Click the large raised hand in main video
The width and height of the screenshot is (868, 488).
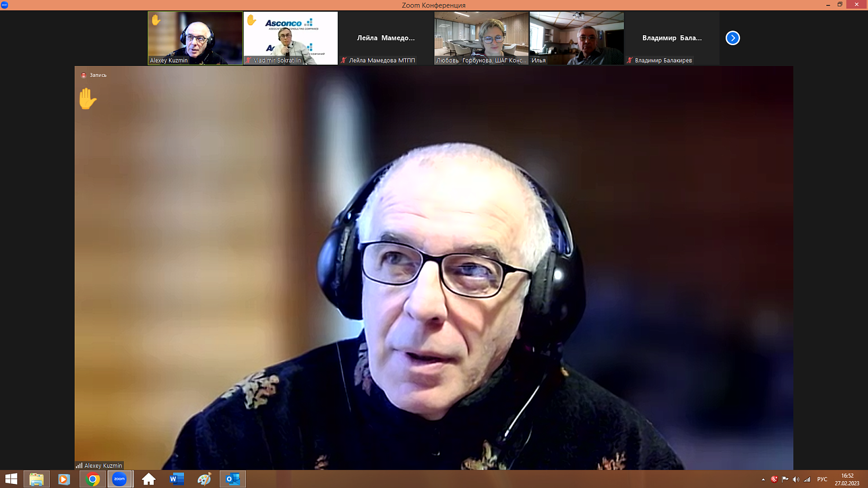pyautogui.click(x=87, y=99)
